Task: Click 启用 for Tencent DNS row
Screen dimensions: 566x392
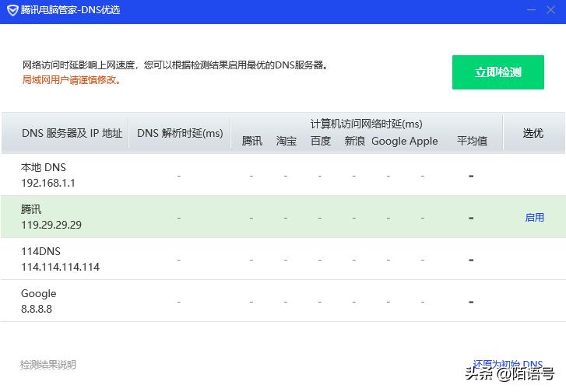Action: pos(534,218)
